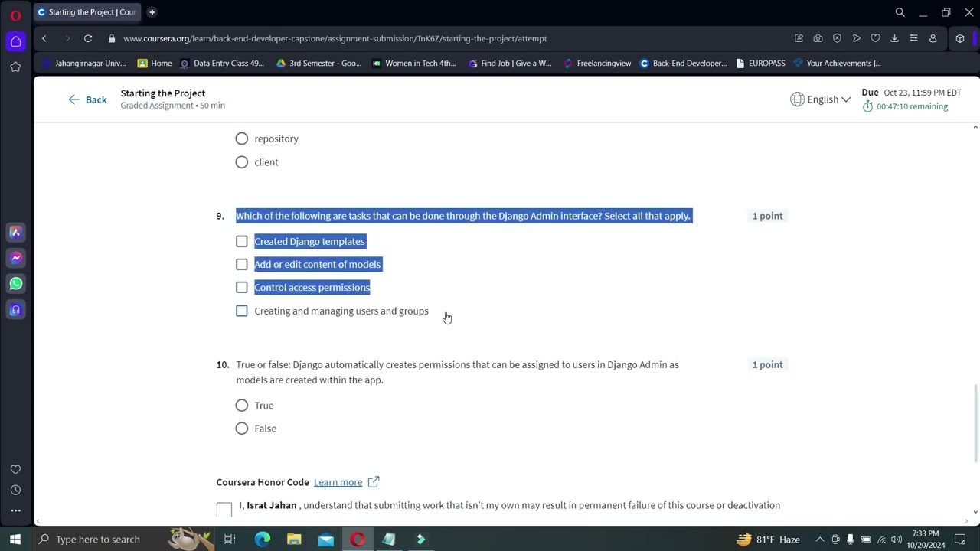This screenshot has height=551, width=980.
Task: Open Mail app from taskbar
Action: pos(326,540)
